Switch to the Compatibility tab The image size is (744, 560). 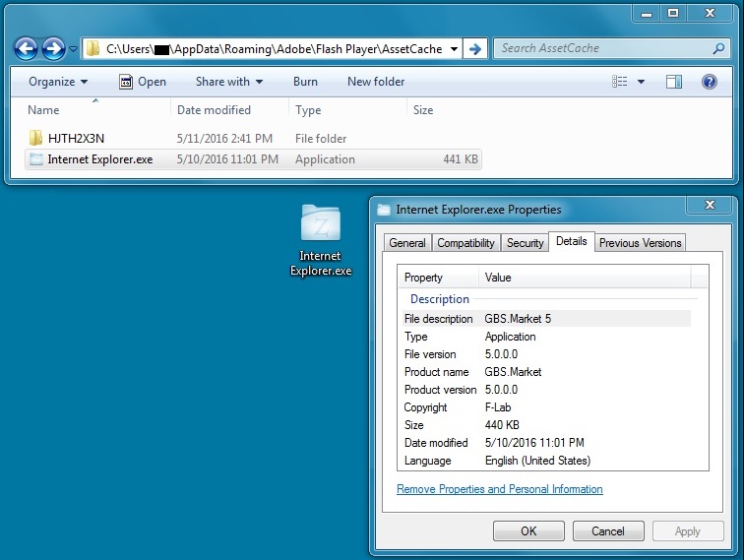(x=465, y=243)
